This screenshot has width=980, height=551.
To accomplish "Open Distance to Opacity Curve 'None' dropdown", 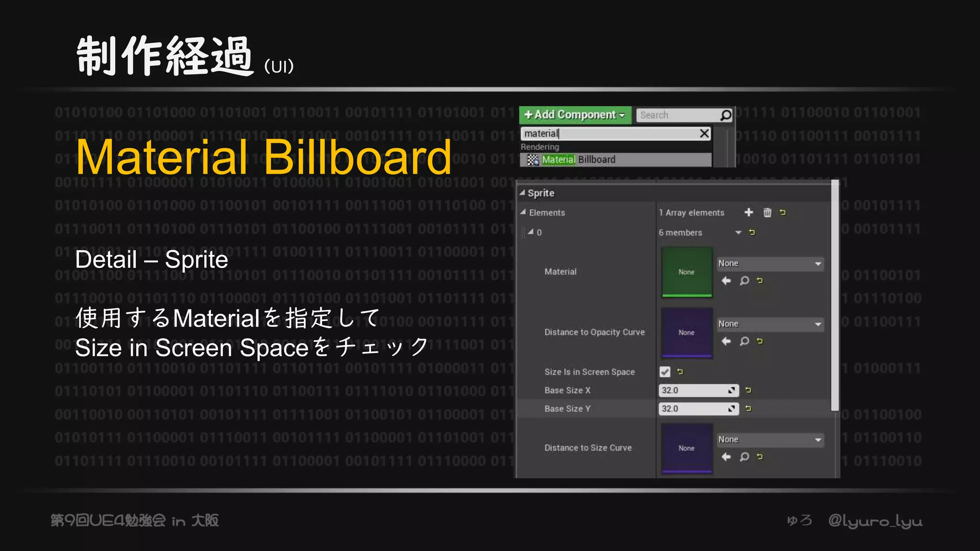I will [770, 324].
